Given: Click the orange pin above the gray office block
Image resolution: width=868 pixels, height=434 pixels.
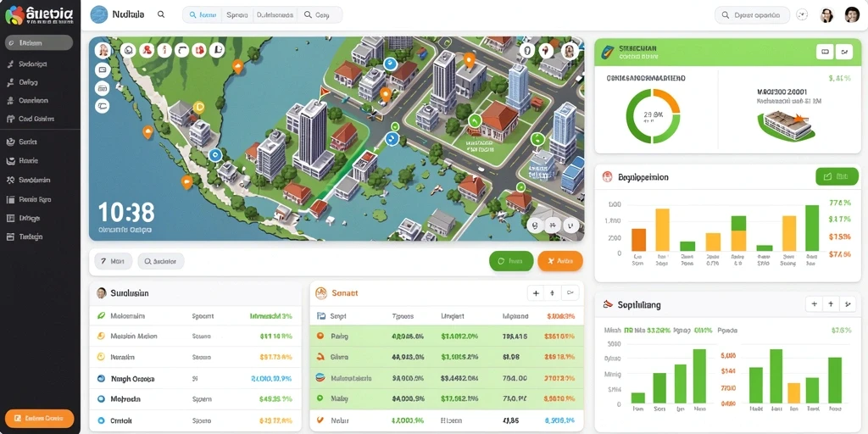Looking at the screenshot, I should tap(470, 60).
